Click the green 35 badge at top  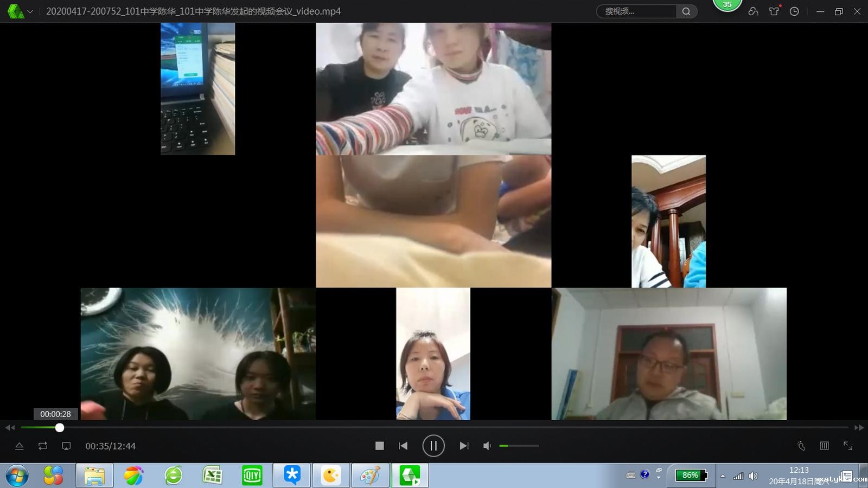tap(727, 5)
